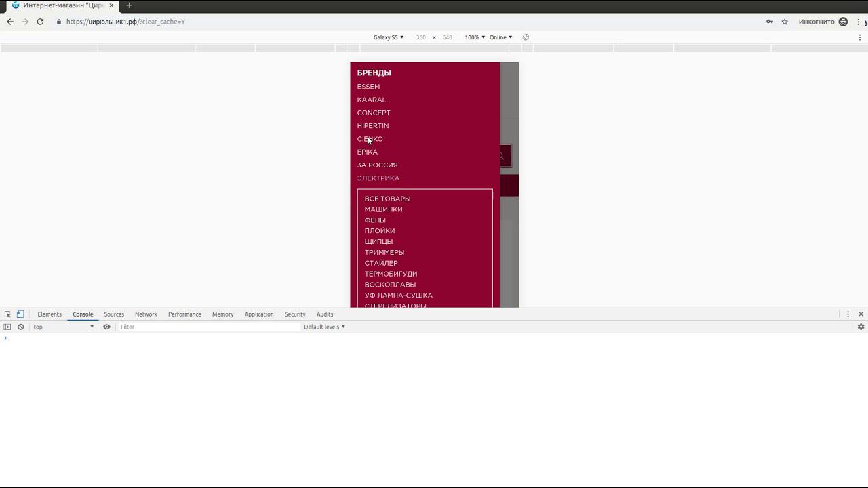868x488 pixels.
Task: Click the device width field showing 360
Action: (x=421, y=37)
